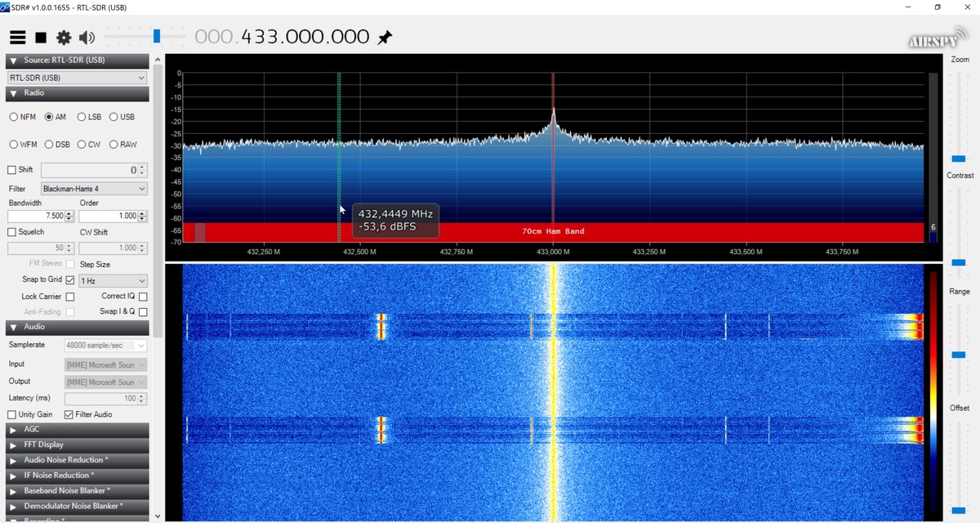Click the Bandwidth spinner arrows

[x=71, y=217]
